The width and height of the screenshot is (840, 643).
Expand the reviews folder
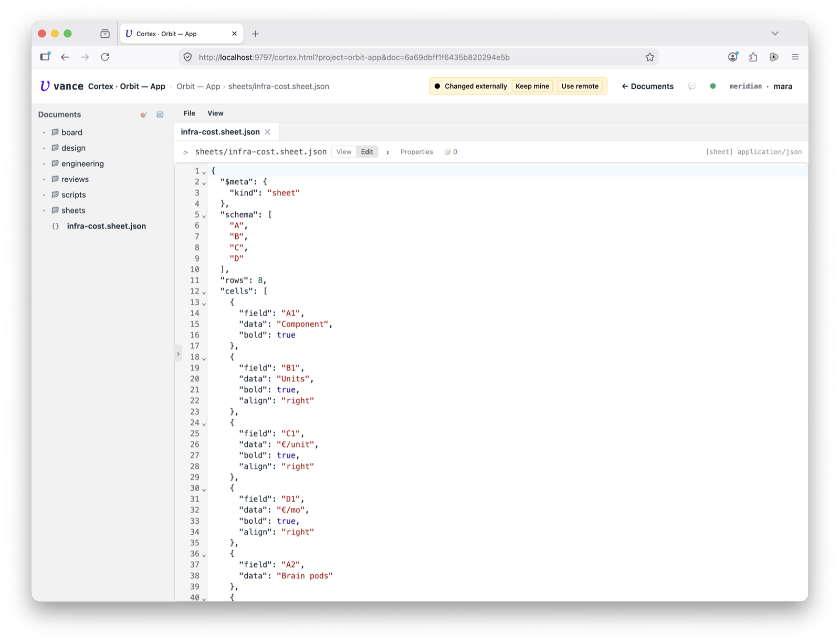pyautogui.click(x=44, y=179)
